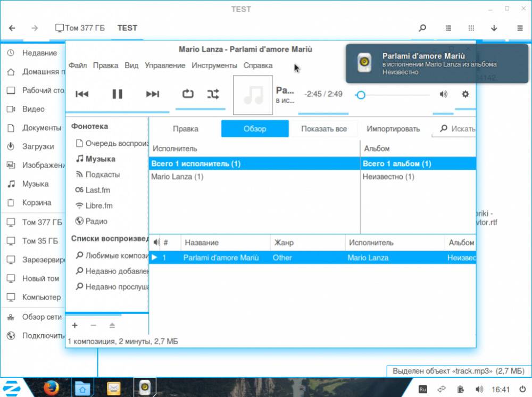Toggle the Обзор browse view
The image size is (532, 397).
[255, 129]
